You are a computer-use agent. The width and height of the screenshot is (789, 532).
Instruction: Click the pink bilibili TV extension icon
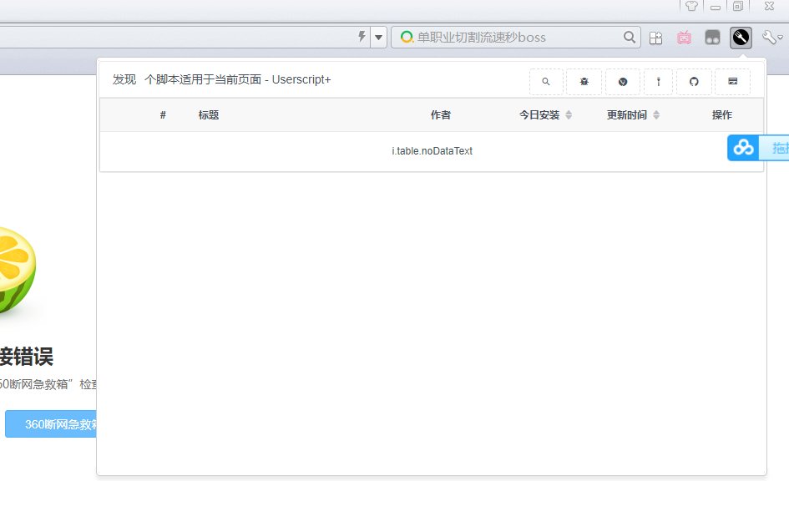pos(684,38)
